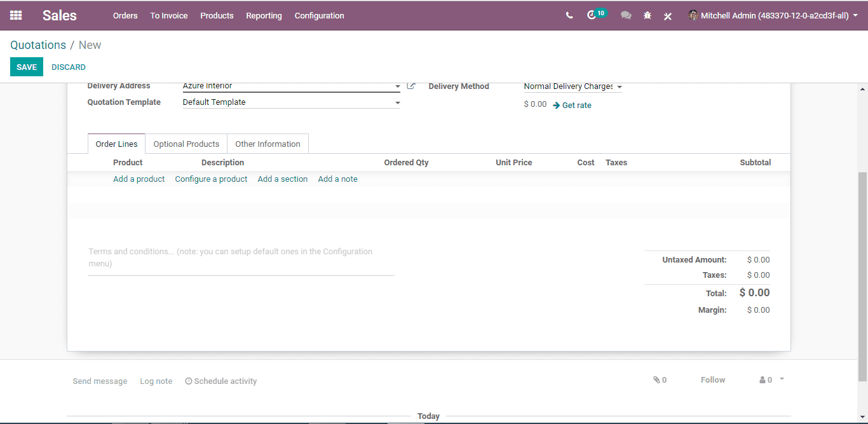This screenshot has width=868, height=424.
Task: Click the Terms and conditions text field
Action: (241, 258)
